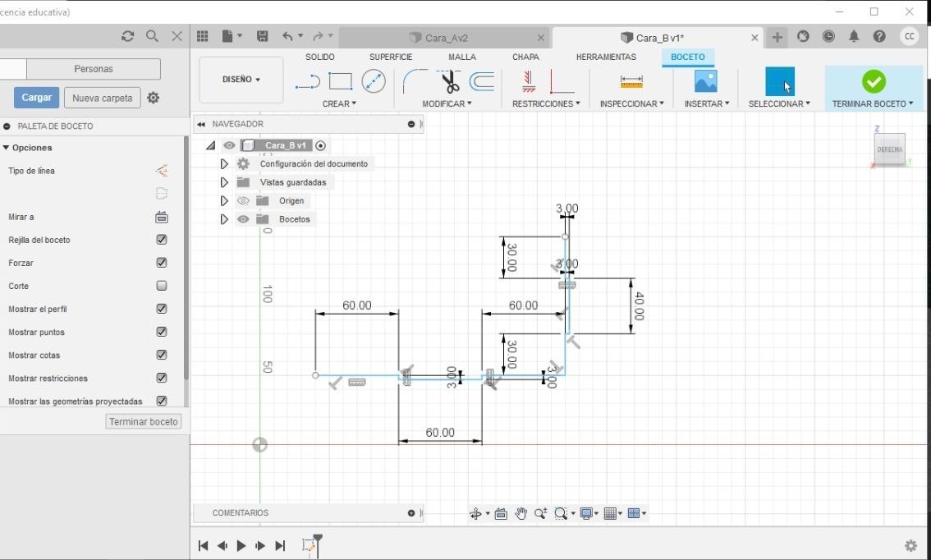The height and width of the screenshot is (560, 931).
Task: Open the Measure tool in Inspeccionar
Action: [631, 81]
